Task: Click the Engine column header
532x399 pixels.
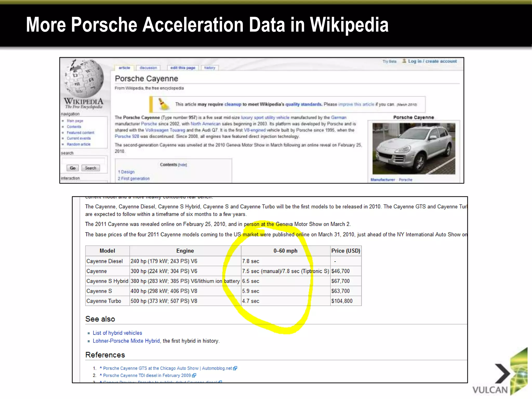Action: coord(185,251)
